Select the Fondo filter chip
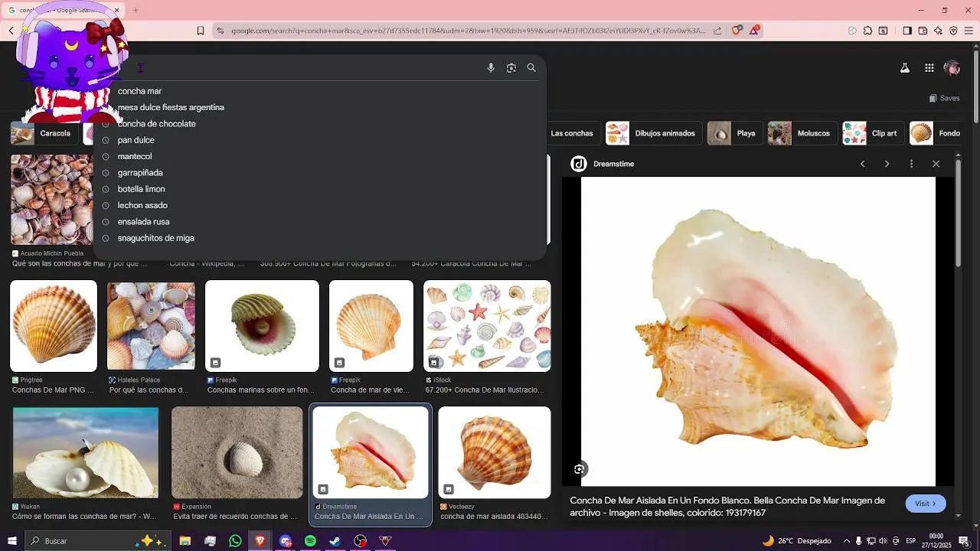The image size is (980, 551). [x=937, y=133]
